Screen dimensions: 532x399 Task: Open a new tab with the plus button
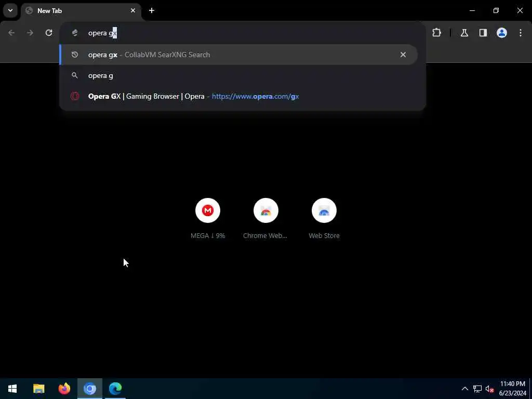click(x=152, y=10)
